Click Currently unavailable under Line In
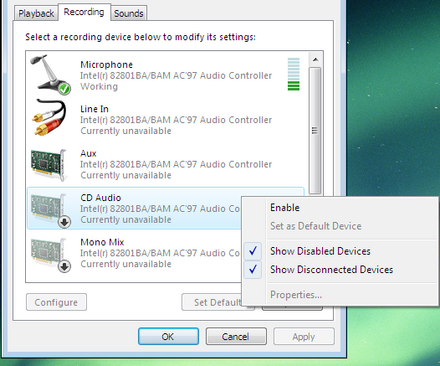This screenshot has height=366, width=440. 126,131
